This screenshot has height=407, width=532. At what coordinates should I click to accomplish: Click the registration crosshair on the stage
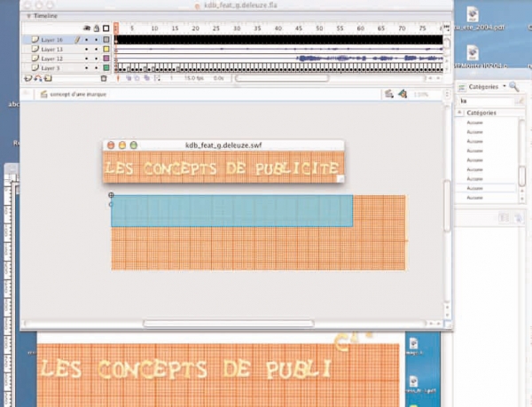tap(111, 195)
